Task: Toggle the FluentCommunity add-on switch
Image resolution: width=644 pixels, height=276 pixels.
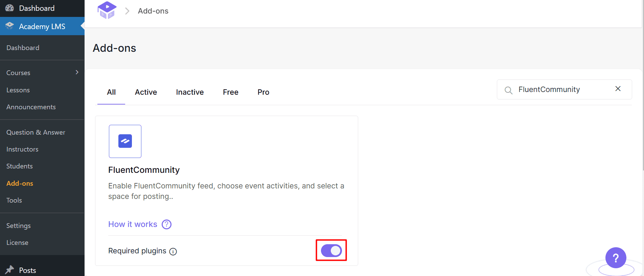Action: pos(331,251)
